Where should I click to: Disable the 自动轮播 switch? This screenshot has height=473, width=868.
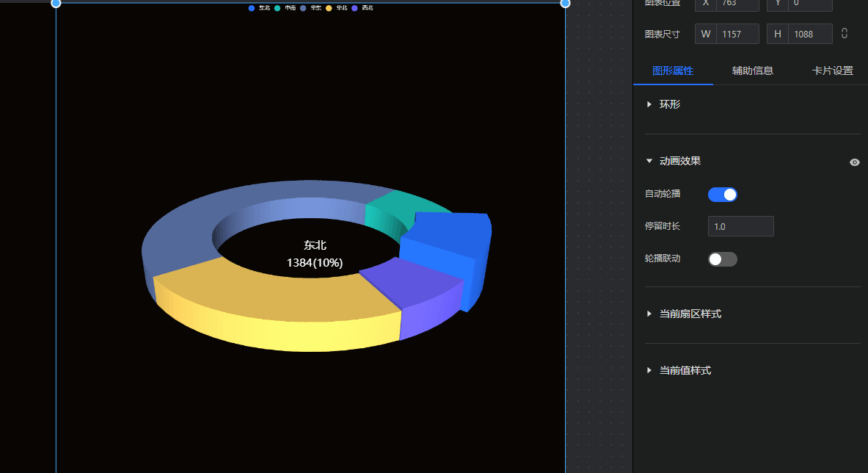722,195
